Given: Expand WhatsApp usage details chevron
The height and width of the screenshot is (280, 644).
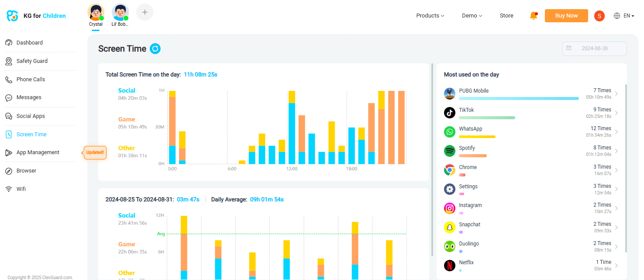Looking at the screenshot, I should pos(616,132).
